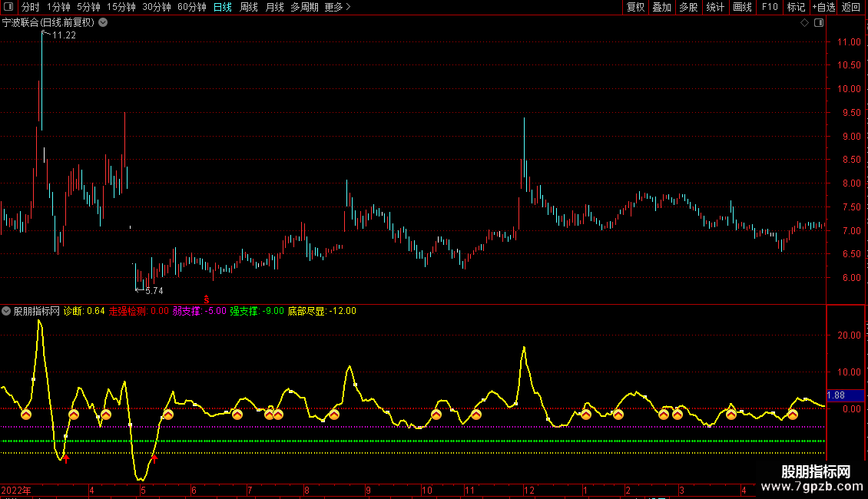Switch to 月线 monthly chart
This screenshot has height=499, width=868.
click(x=274, y=7)
